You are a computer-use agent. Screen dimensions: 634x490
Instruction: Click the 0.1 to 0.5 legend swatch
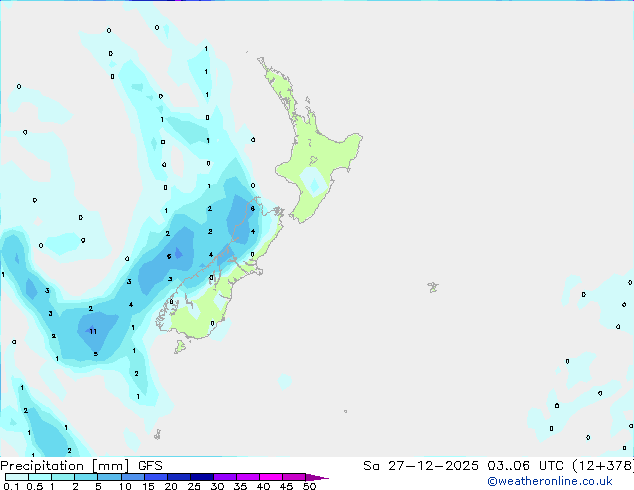(17, 477)
